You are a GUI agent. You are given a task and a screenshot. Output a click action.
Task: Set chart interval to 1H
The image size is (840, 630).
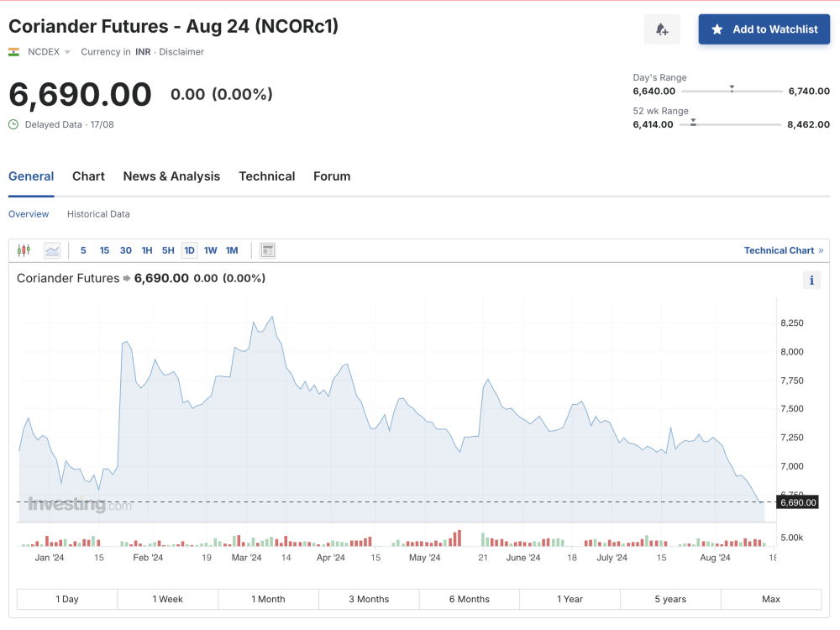click(x=147, y=250)
